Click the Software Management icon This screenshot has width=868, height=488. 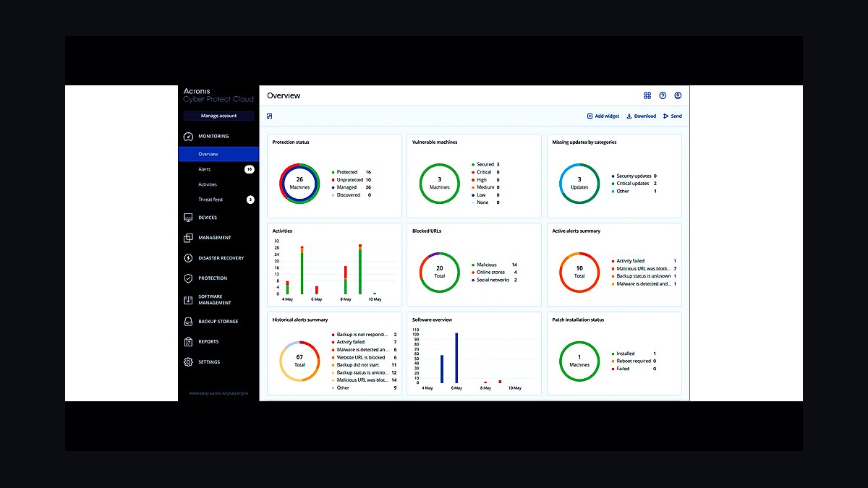point(188,299)
